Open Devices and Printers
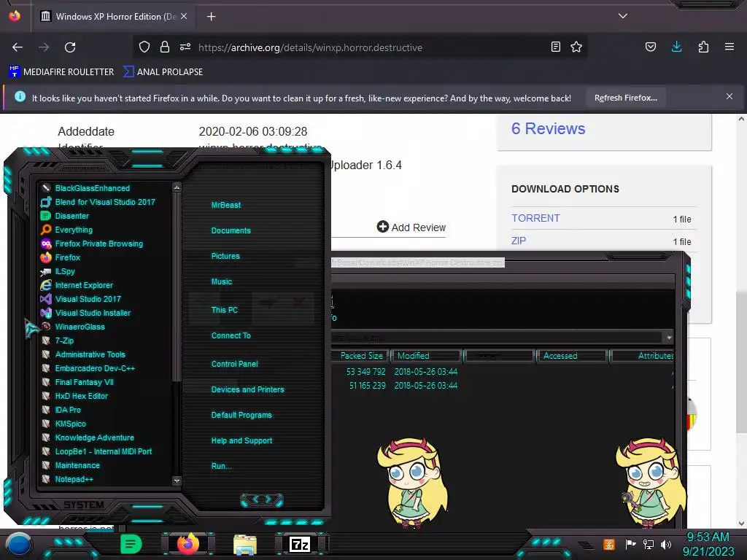 pyautogui.click(x=247, y=389)
